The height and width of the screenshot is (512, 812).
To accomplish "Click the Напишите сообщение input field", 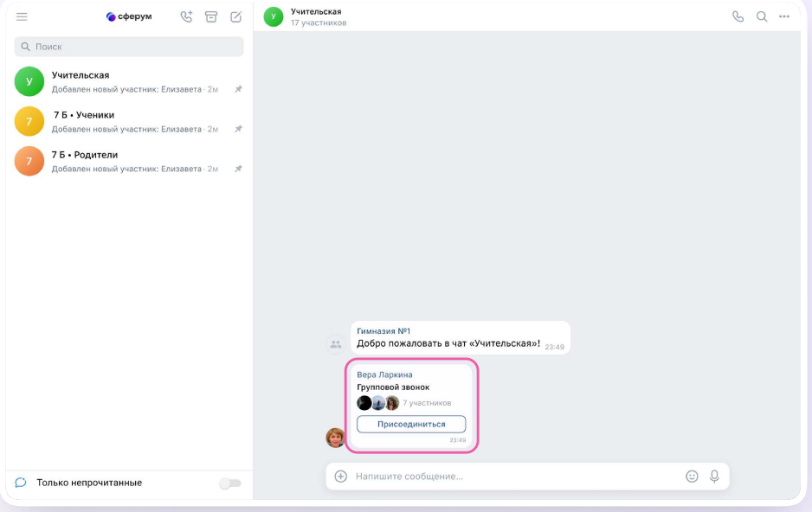I will pos(518,476).
